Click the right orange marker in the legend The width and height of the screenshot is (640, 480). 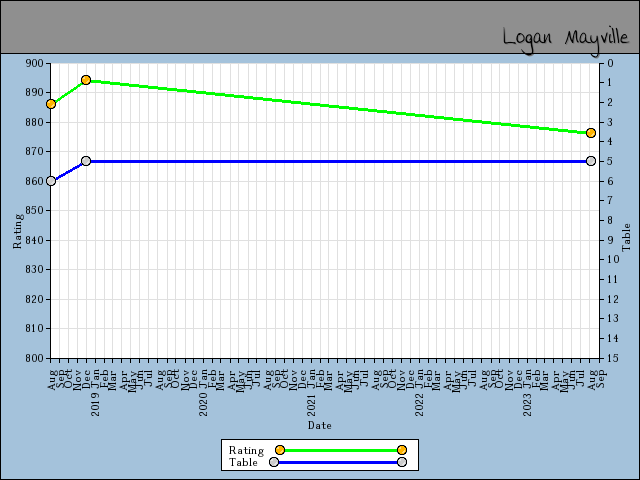[x=402, y=450]
